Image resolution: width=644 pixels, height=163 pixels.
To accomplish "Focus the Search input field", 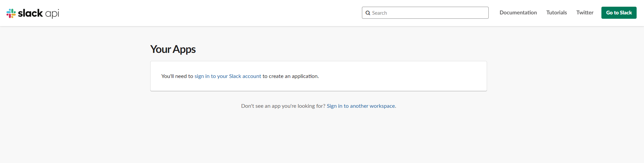I will coord(425,13).
